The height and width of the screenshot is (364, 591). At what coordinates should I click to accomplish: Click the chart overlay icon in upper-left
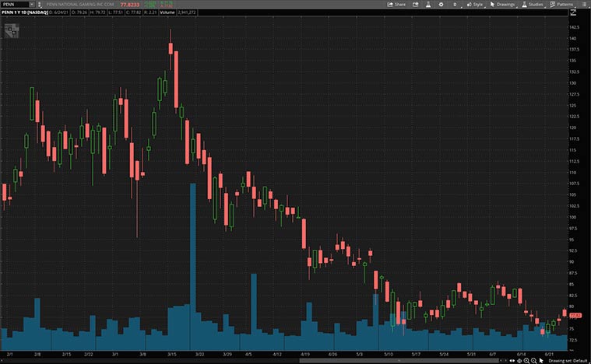pos(10,30)
